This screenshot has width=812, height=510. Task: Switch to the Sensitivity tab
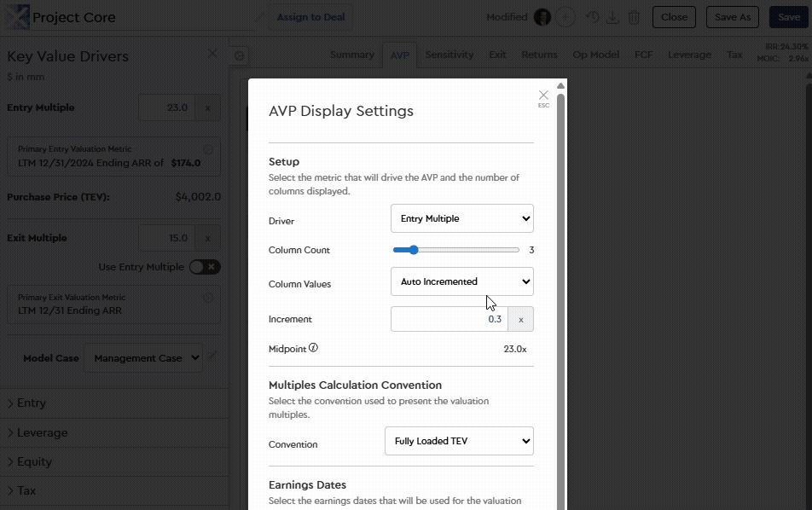tap(449, 55)
